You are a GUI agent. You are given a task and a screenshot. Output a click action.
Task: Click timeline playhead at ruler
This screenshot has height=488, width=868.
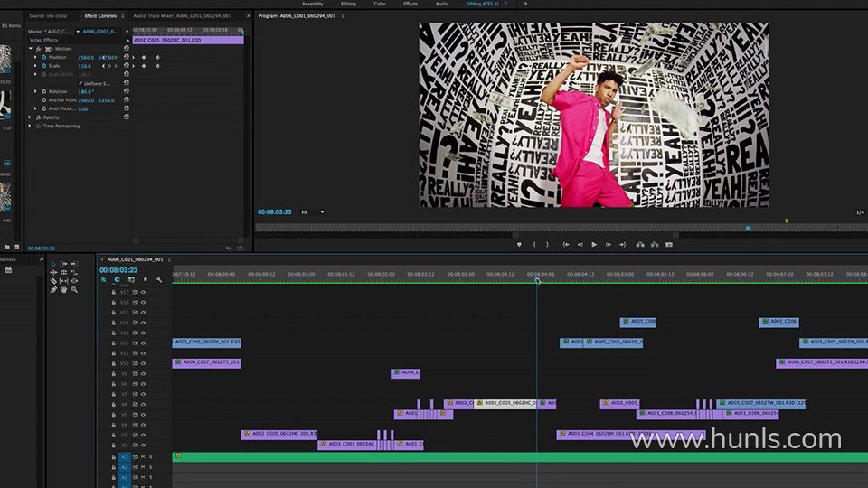tap(537, 280)
